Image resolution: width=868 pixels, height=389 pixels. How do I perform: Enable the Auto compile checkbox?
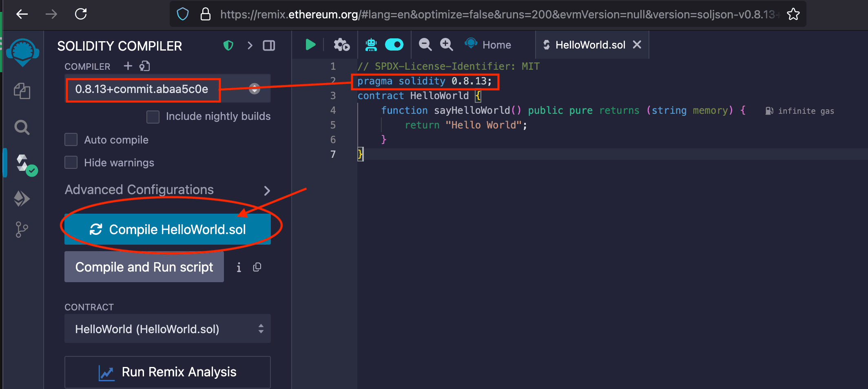click(x=71, y=139)
